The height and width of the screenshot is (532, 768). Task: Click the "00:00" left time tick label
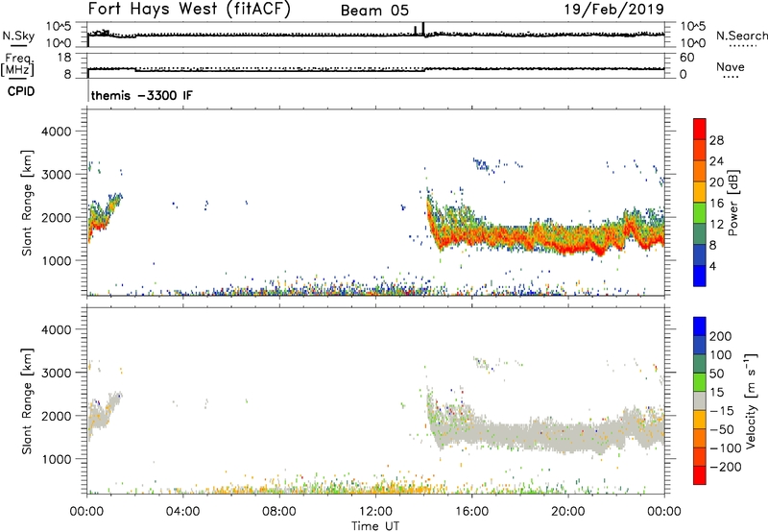(86, 512)
